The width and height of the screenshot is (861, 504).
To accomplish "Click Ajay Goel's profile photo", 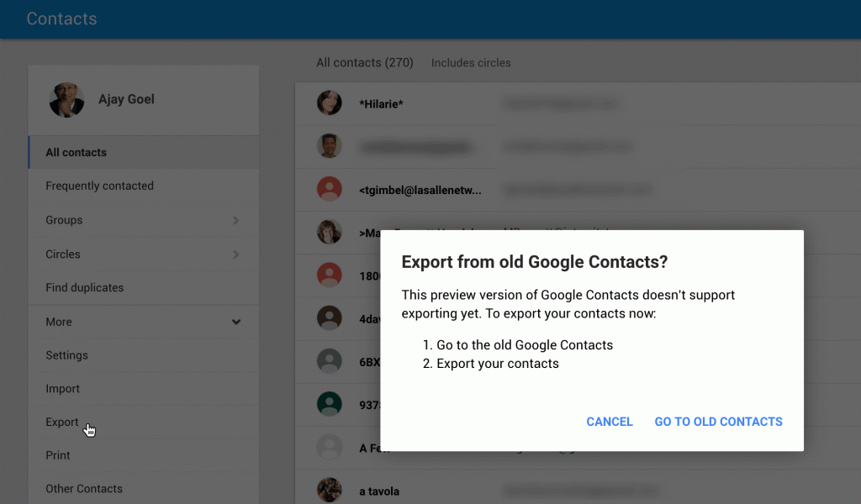I will pyautogui.click(x=66, y=100).
